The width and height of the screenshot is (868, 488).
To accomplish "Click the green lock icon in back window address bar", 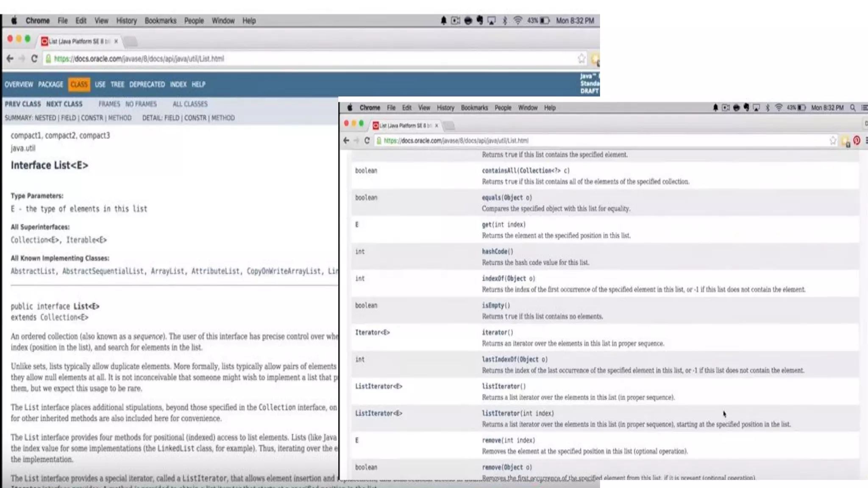I will point(48,59).
